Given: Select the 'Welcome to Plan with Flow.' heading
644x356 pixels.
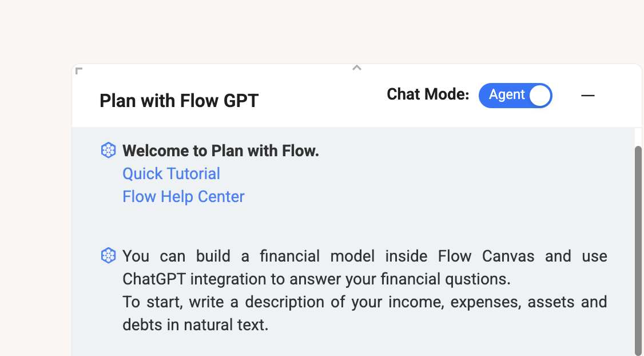Looking at the screenshot, I should (x=221, y=151).
